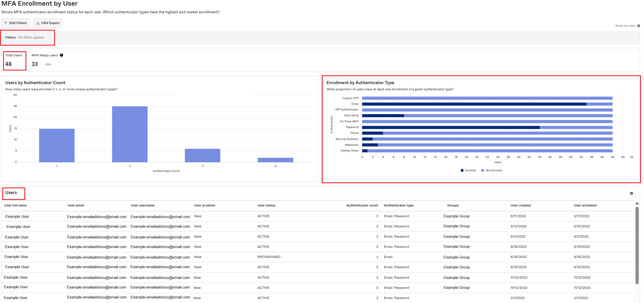Image resolution: width=644 pixels, height=303 pixels.
Task: Click the Enrolled legend dot marker
Action: click(462, 170)
